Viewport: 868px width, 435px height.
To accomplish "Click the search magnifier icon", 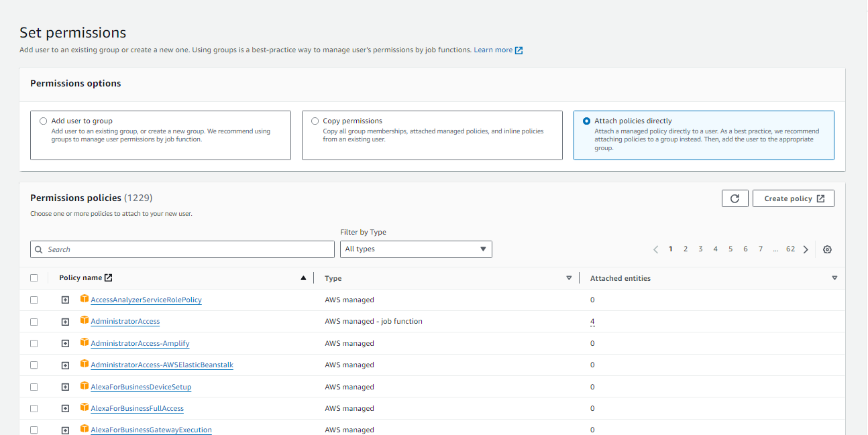I will (39, 249).
